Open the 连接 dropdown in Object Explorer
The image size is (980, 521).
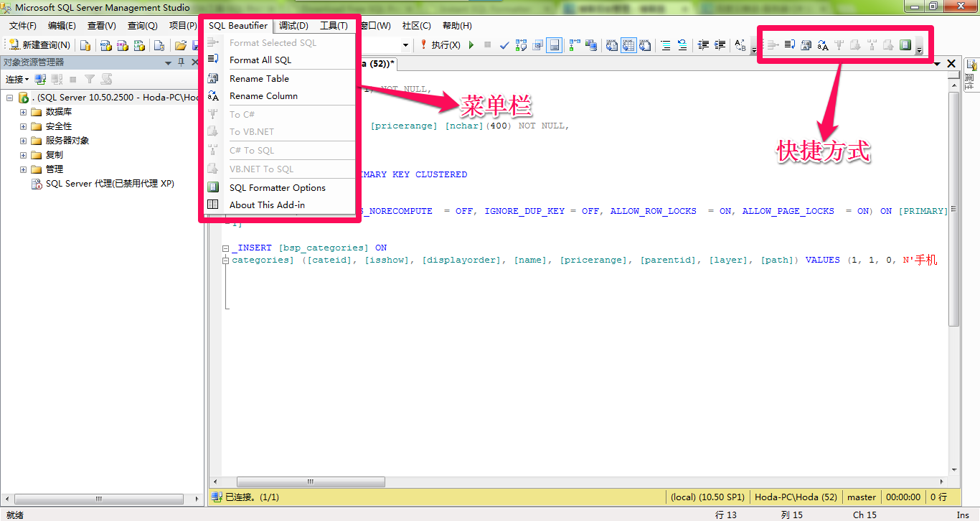[17, 80]
